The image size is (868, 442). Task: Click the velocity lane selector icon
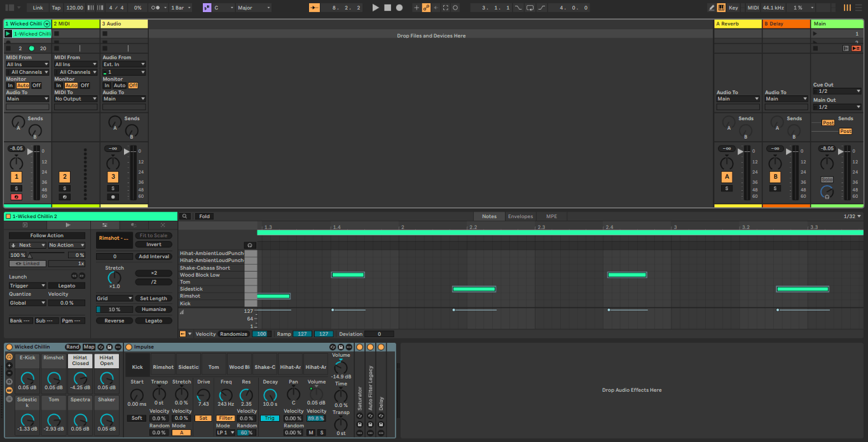coord(183,334)
